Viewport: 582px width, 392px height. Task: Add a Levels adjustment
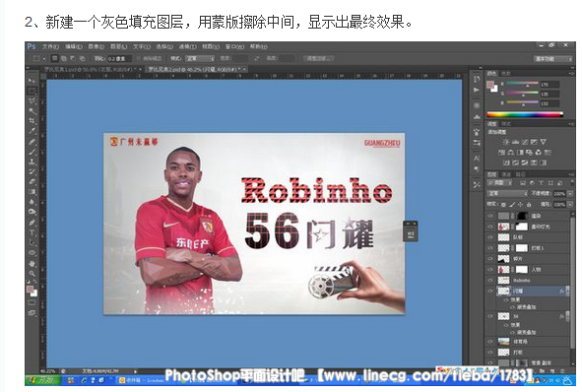point(515,142)
